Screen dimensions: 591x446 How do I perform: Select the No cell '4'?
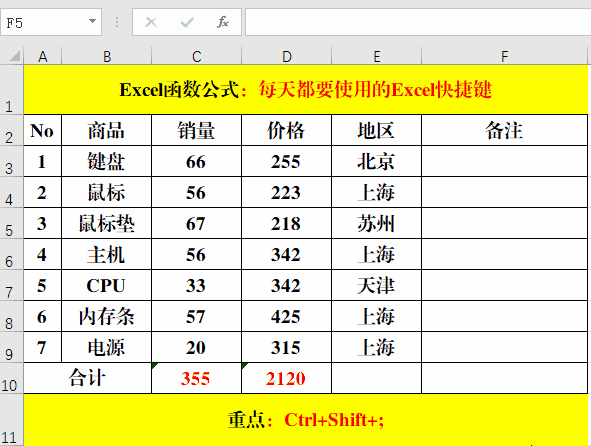(43, 254)
